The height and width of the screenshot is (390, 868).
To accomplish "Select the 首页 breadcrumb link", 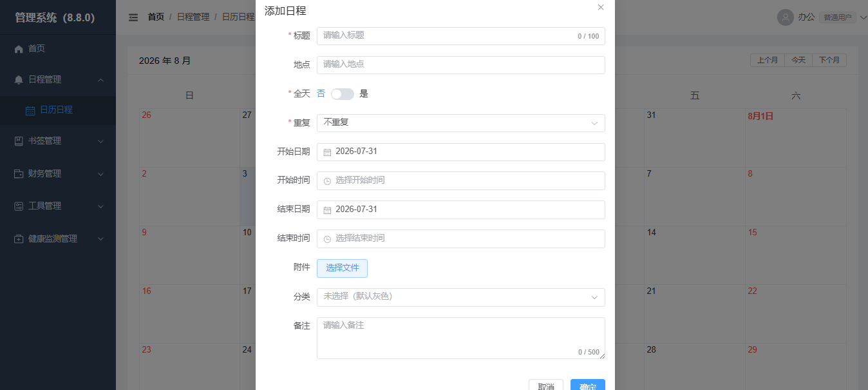I will pos(156,17).
